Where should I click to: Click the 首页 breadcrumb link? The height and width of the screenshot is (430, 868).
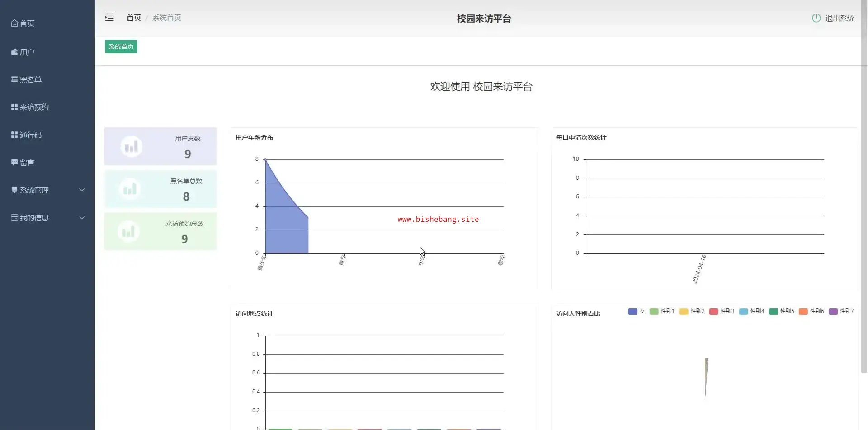coord(134,18)
